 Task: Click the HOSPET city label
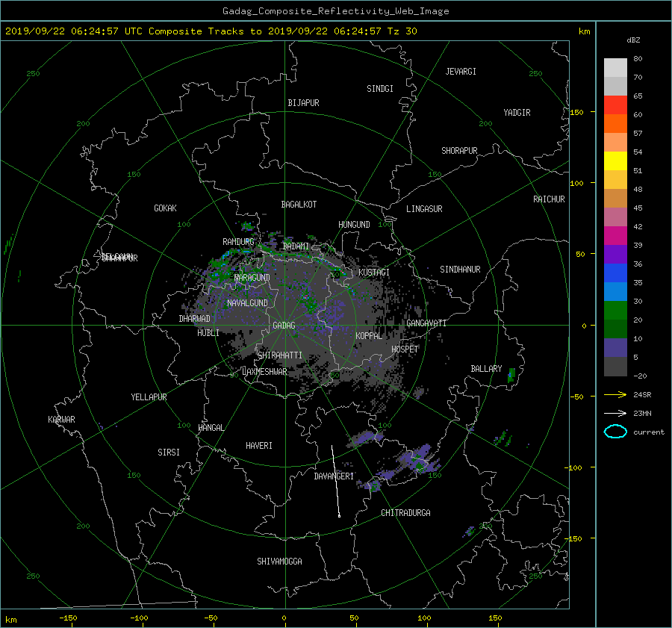pyautogui.click(x=405, y=349)
